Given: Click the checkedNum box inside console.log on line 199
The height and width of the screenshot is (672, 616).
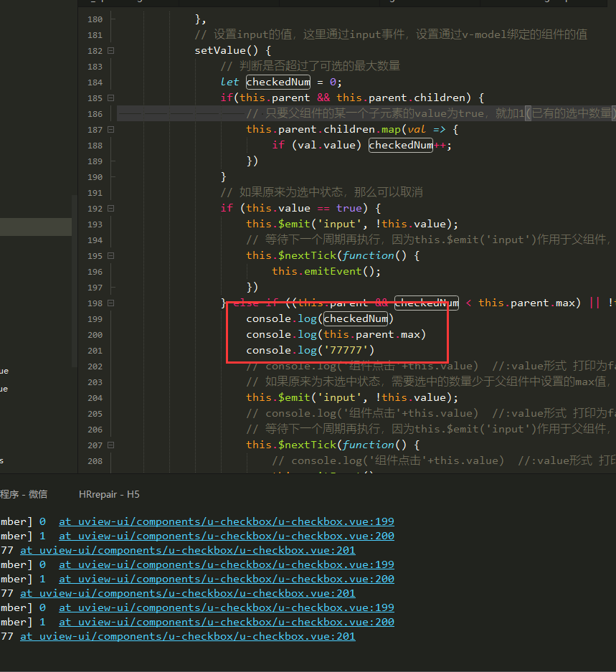Looking at the screenshot, I should [x=356, y=318].
